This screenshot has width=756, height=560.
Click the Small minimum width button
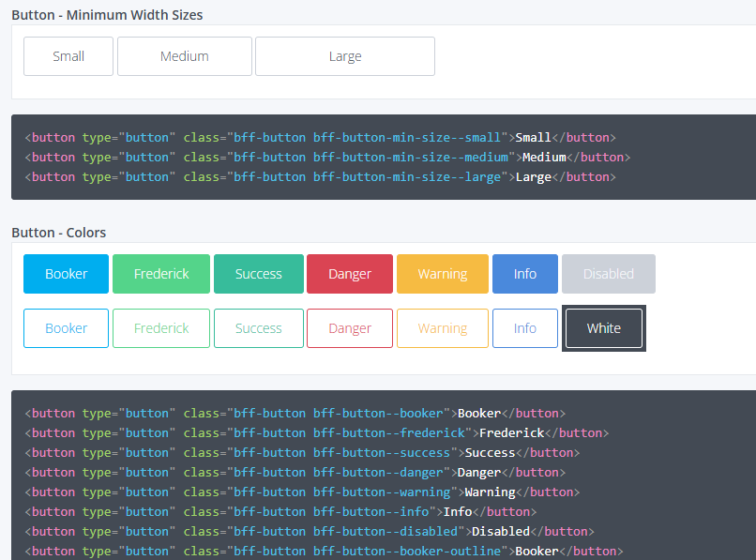(x=68, y=56)
